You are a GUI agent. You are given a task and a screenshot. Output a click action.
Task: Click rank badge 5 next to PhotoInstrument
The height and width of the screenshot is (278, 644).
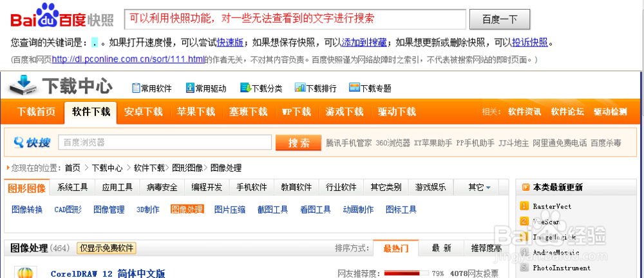coord(524,268)
